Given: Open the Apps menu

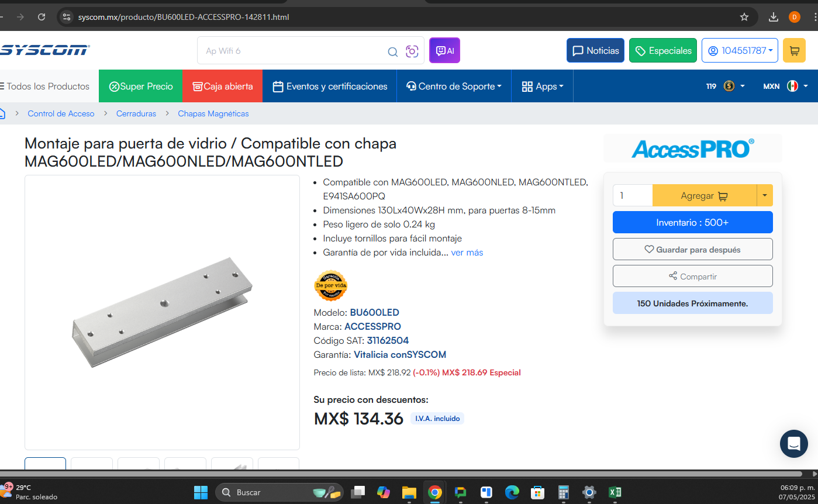Looking at the screenshot, I should click(x=543, y=86).
